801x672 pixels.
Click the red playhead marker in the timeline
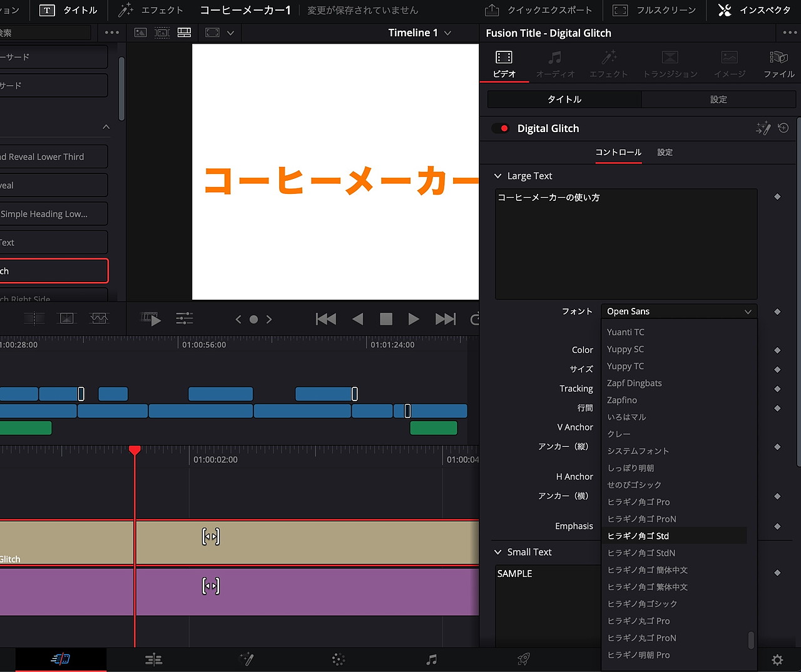point(135,449)
